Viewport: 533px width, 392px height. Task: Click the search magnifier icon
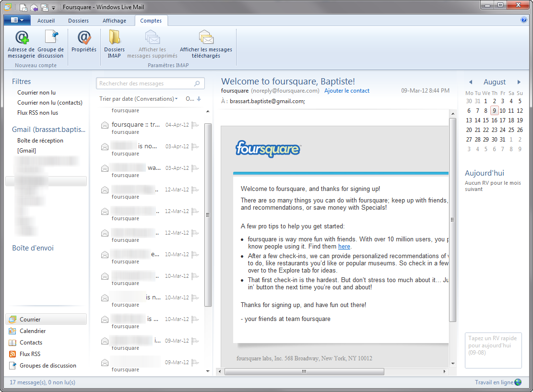[197, 83]
